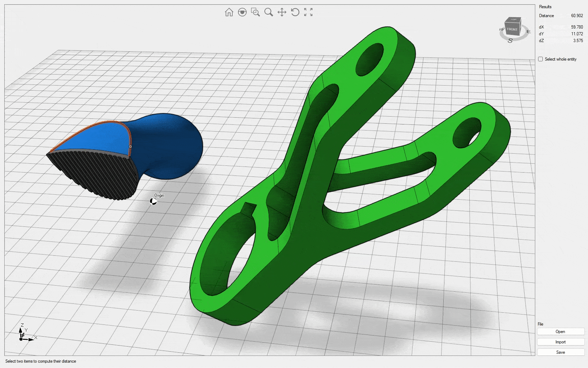The width and height of the screenshot is (588, 368).
Task: Click the W compass label
Action: tap(502, 29)
